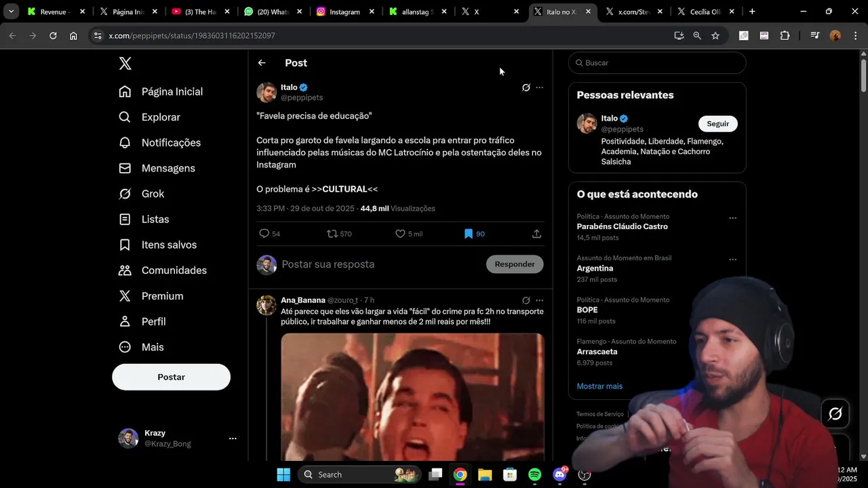Click the Buscar search field
The image size is (868, 488).
[x=657, y=63]
